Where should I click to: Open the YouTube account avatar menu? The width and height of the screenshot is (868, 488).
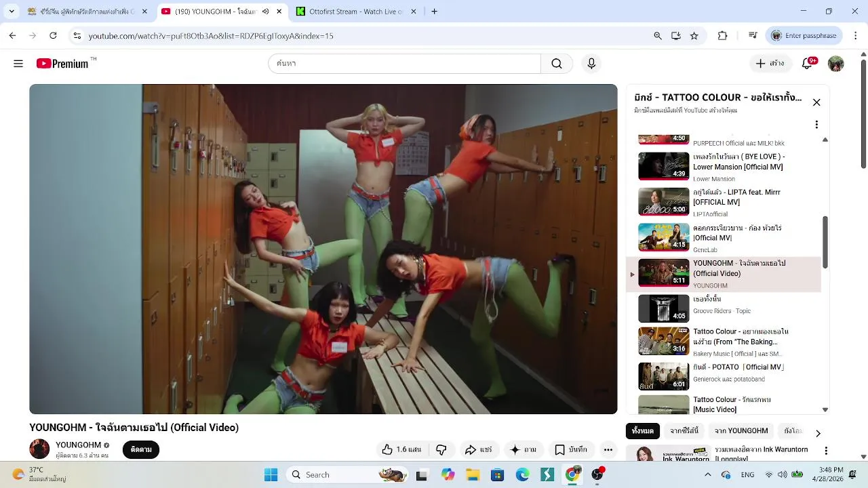[835, 64]
